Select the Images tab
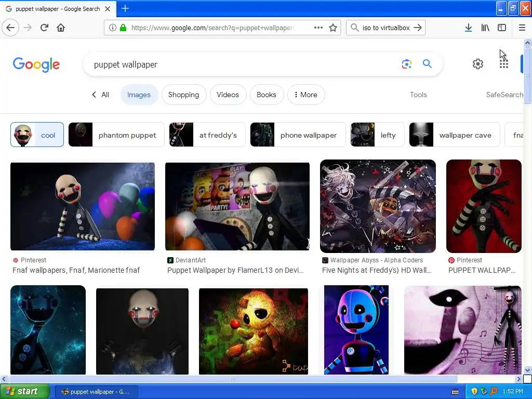532x399 pixels. (x=139, y=95)
